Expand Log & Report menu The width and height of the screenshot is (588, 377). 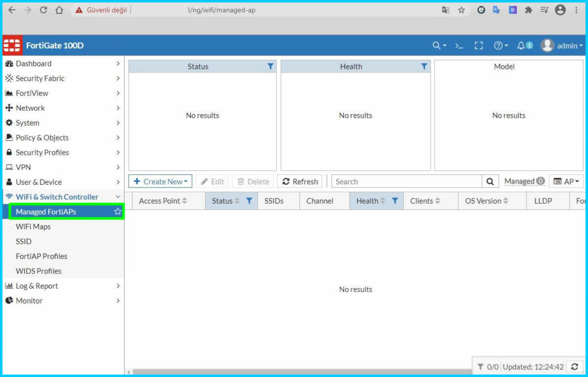63,286
